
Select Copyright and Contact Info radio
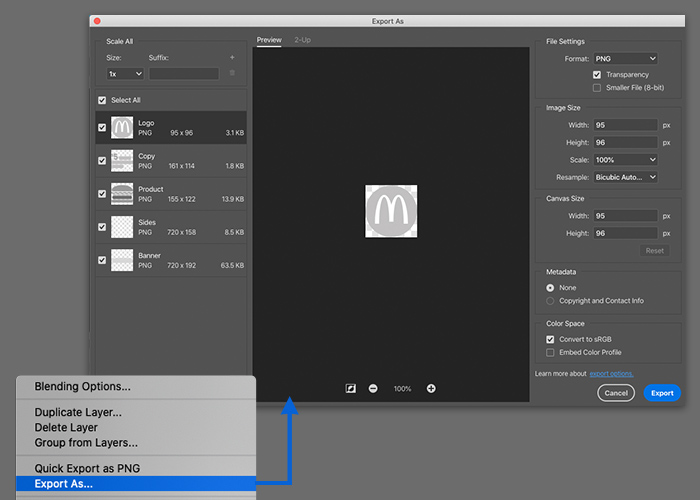[550, 301]
